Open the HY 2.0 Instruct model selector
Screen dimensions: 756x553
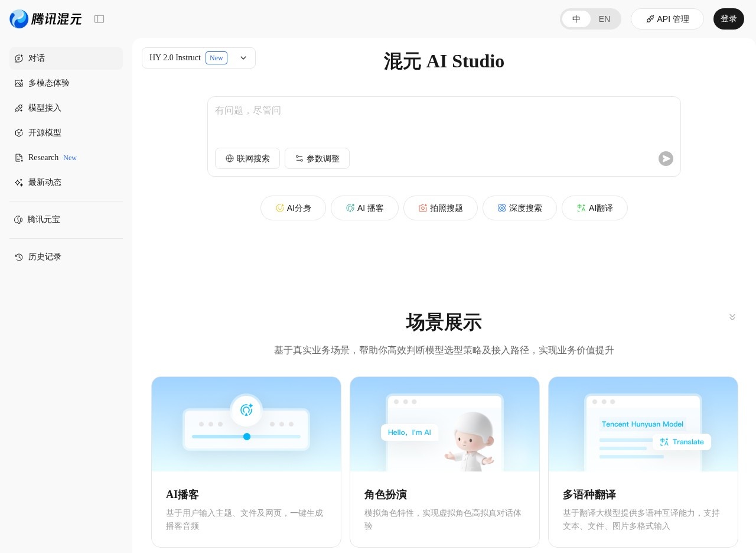coord(198,58)
